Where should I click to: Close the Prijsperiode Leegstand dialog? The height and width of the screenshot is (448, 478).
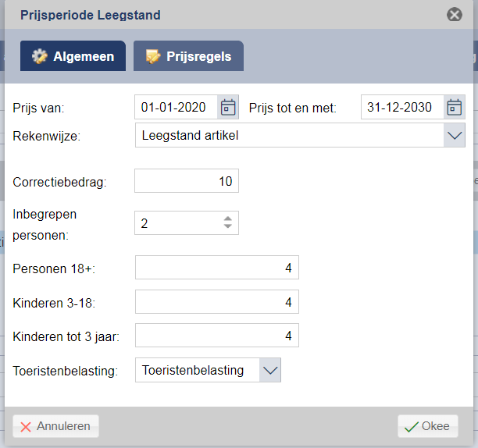(455, 15)
